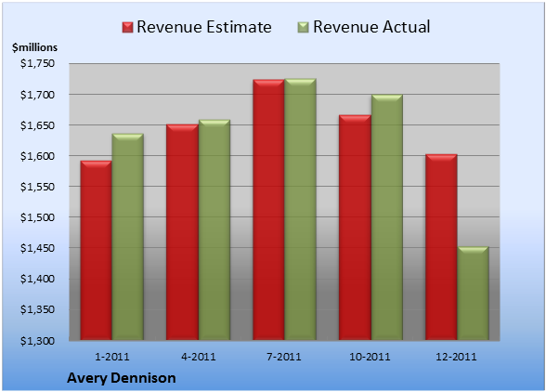Click the '$1,450' axis value
Image resolution: width=546 pixels, height=392 pixels.
tap(37, 248)
